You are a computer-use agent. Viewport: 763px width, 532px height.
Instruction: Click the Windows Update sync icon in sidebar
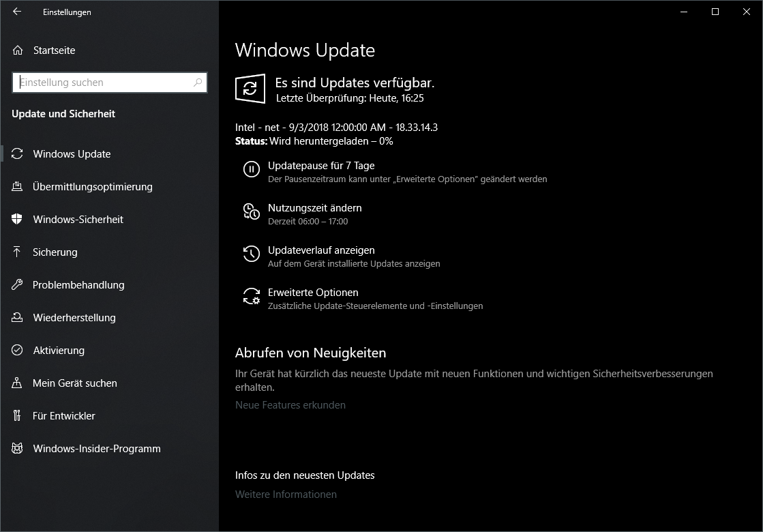pyautogui.click(x=17, y=154)
